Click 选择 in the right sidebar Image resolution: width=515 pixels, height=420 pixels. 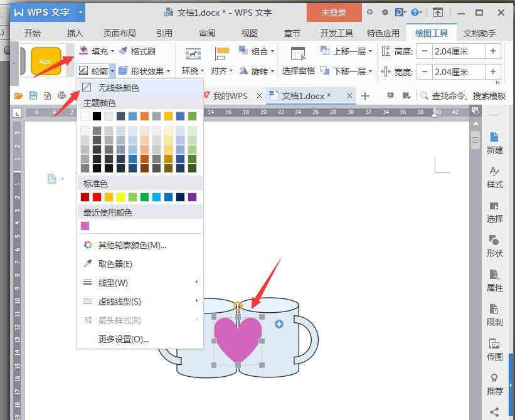494,212
